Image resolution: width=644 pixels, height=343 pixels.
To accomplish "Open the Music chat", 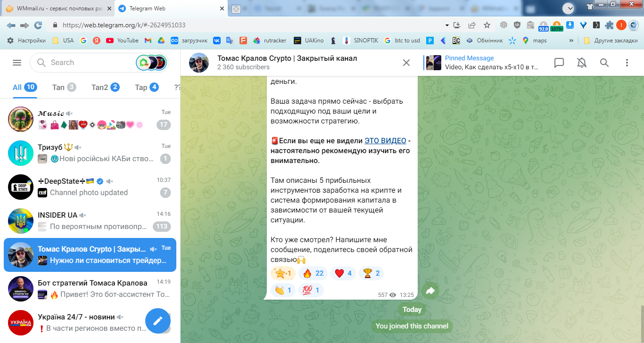I will click(90, 119).
